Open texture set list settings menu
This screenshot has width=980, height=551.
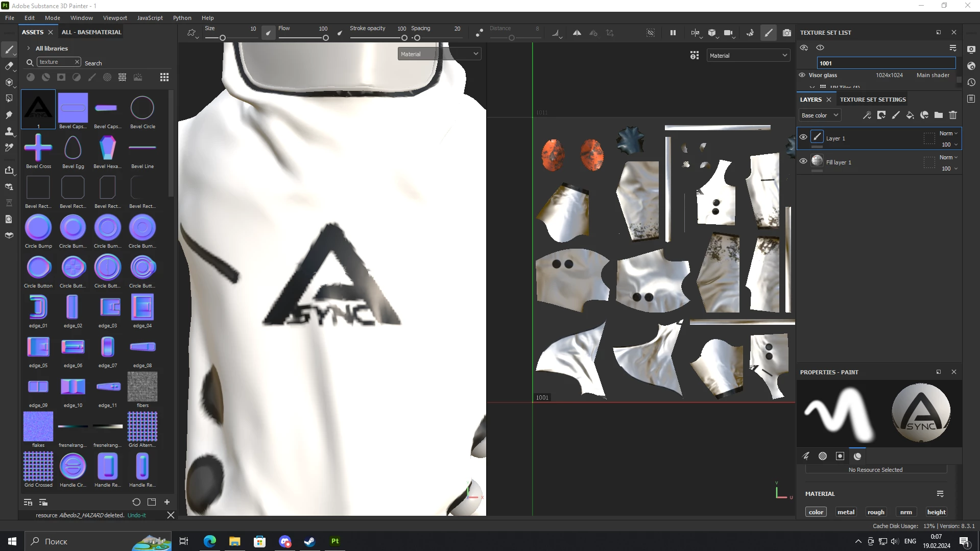point(953,47)
